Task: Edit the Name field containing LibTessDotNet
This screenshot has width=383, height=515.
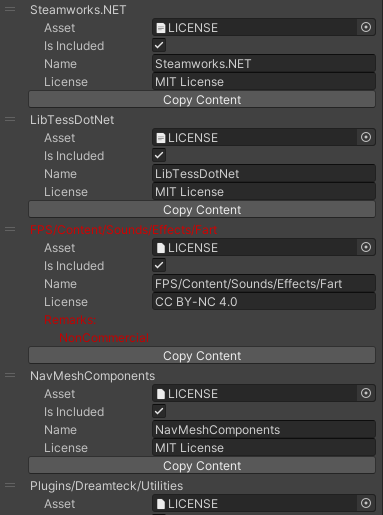Action: click(264, 174)
